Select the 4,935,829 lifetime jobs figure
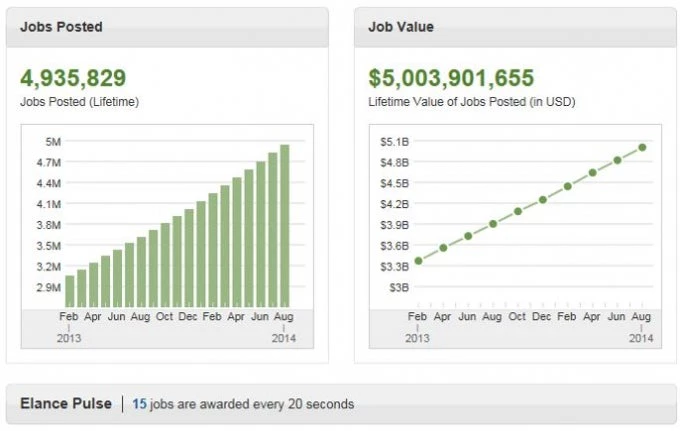The height and width of the screenshot is (431, 680). click(x=73, y=78)
